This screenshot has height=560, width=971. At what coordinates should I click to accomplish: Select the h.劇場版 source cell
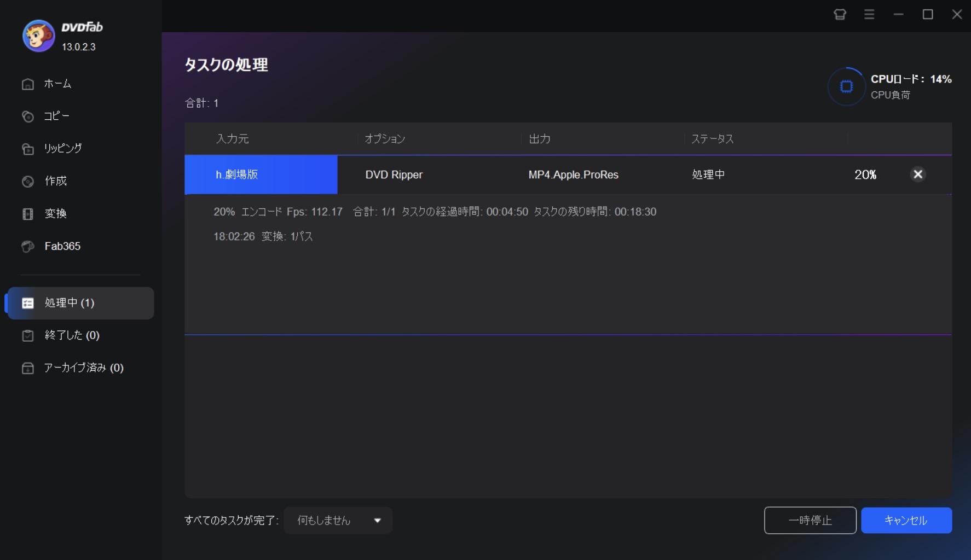coord(261,174)
